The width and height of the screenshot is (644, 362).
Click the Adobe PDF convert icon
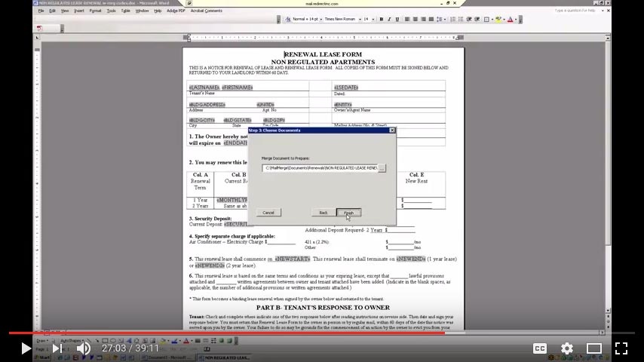pyautogui.click(x=39, y=29)
